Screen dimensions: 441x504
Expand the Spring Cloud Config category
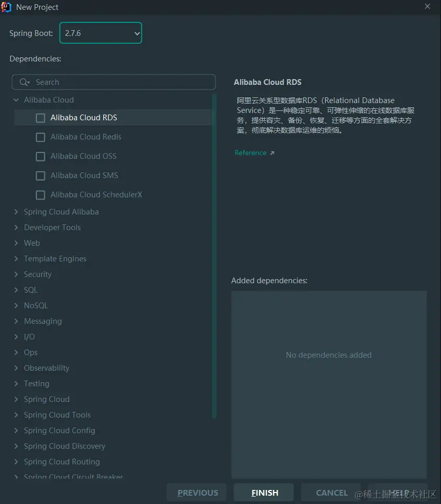click(x=16, y=431)
